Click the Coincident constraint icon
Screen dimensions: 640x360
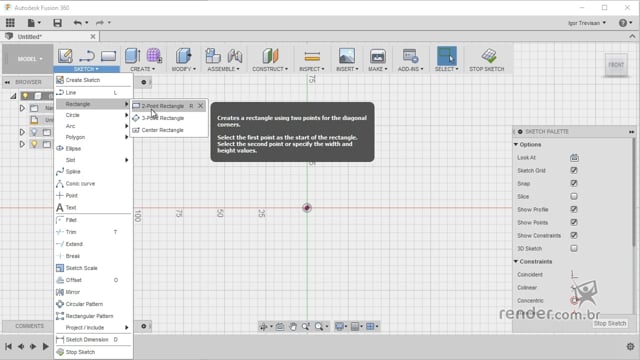pos(574,275)
